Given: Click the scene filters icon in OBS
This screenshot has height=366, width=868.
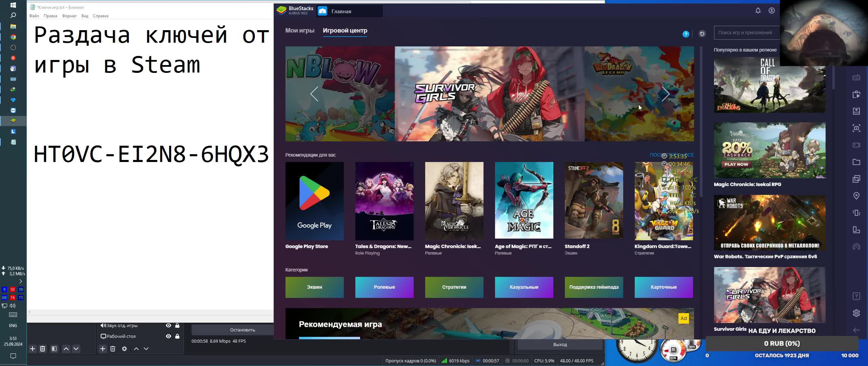Looking at the screenshot, I should click(54, 349).
